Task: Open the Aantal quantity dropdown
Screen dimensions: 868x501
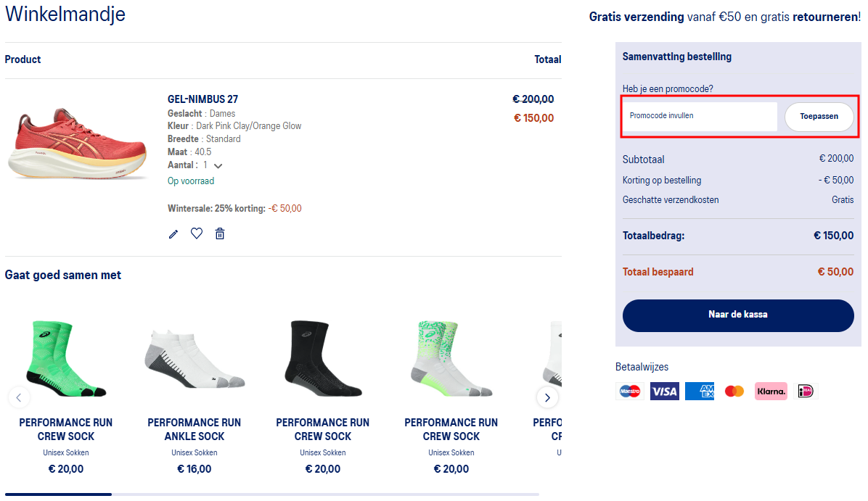Action: tap(217, 165)
